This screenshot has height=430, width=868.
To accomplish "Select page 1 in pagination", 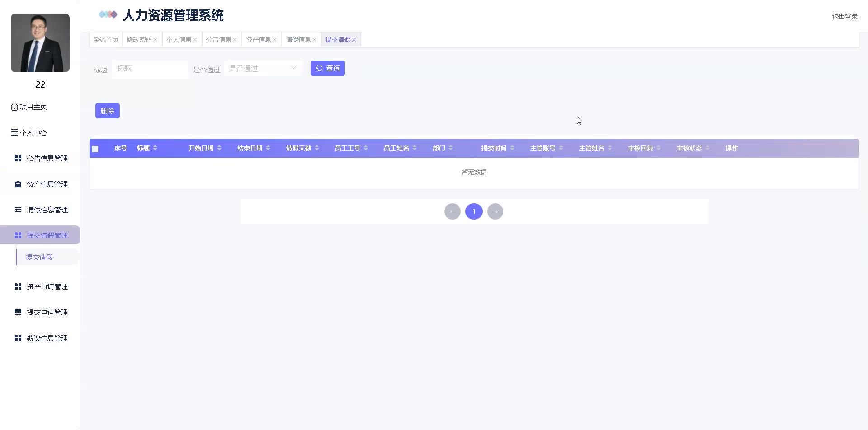I will click(474, 211).
